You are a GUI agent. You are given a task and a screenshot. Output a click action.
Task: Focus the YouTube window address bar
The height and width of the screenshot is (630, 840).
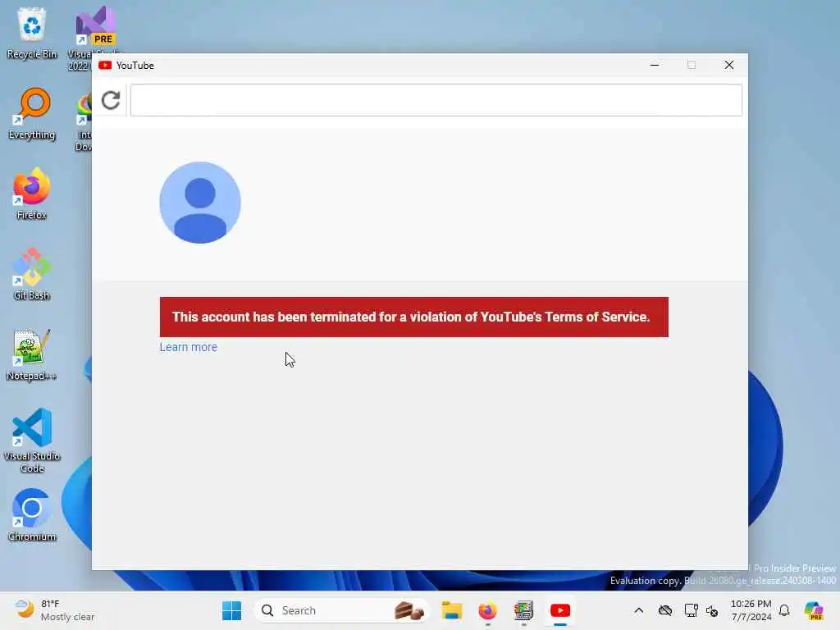pos(436,100)
